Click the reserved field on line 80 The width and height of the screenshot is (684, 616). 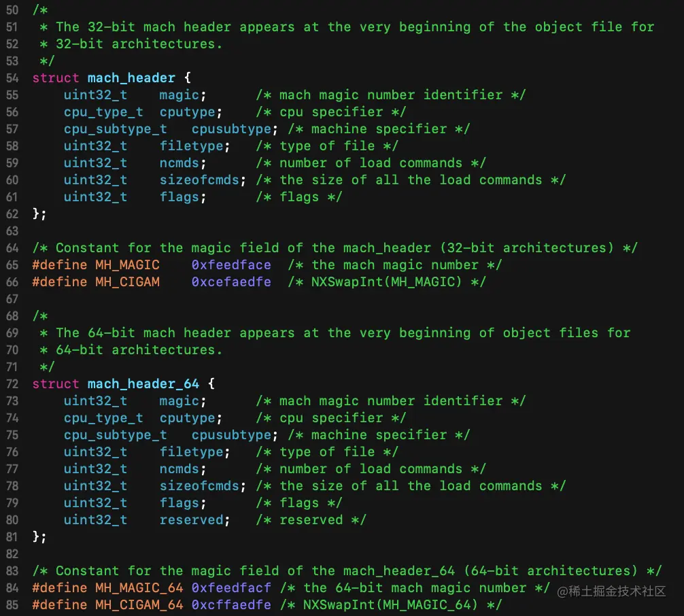pos(191,520)
